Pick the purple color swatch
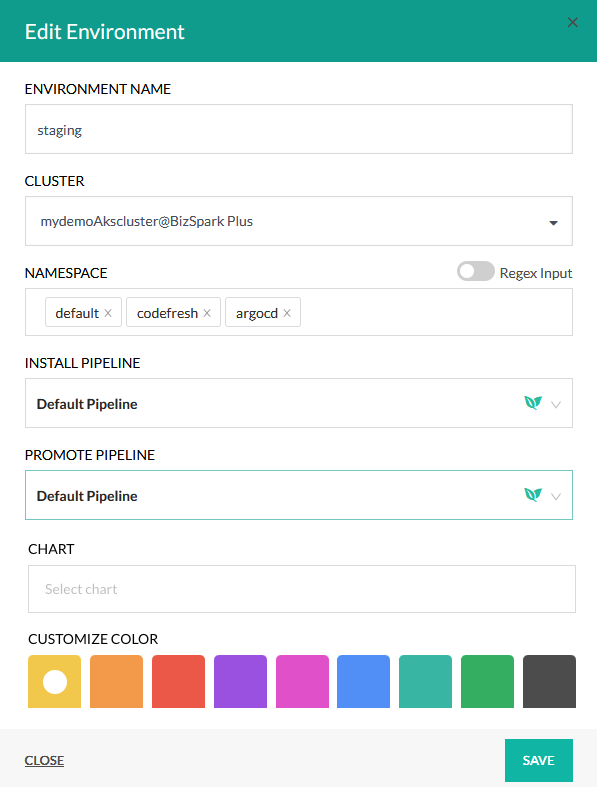Viewport: 597px width, 787px height. coord(241,681)
